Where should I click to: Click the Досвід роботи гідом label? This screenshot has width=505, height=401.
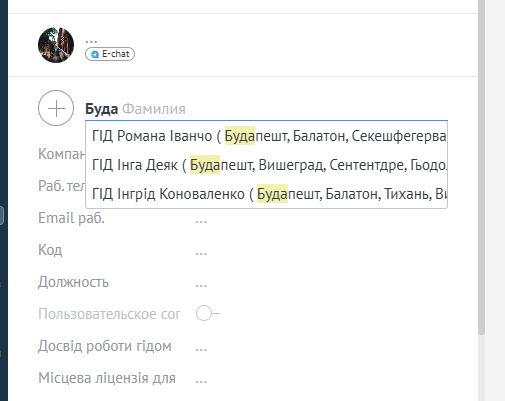tap(105, 346)
